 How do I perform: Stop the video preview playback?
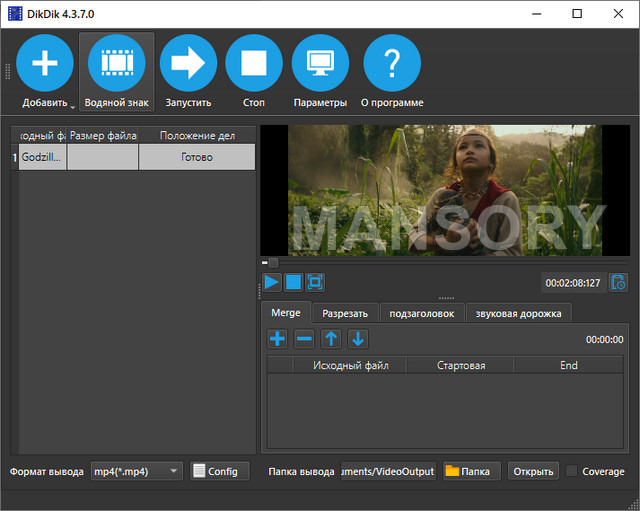coord(293,282)
